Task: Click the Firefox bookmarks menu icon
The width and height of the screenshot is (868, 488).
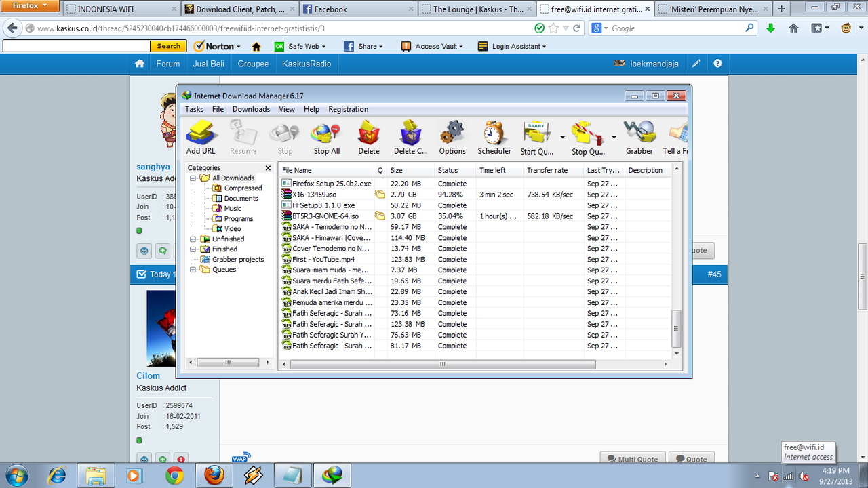Action: pyautogui.click(x=821, y=28)
